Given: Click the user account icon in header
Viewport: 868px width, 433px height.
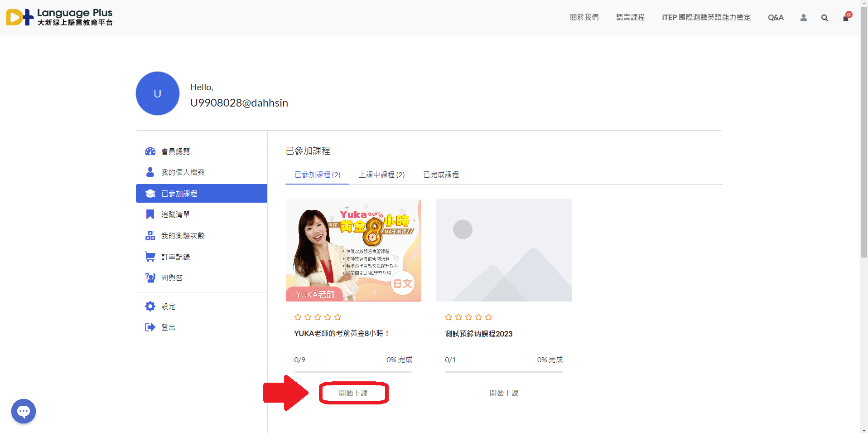Looking at the screenshot, I should click(x=803, y=18).
